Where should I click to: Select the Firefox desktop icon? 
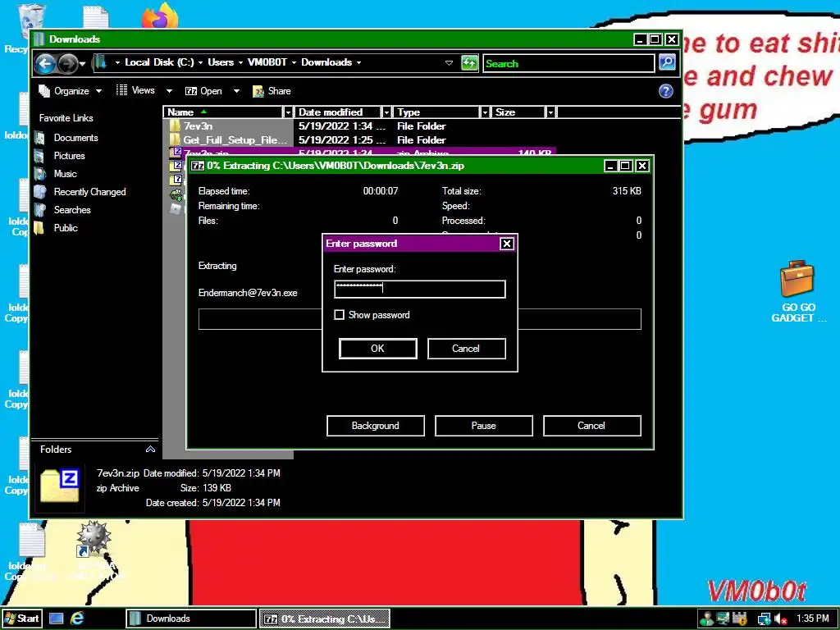click(x=160, y=15)
